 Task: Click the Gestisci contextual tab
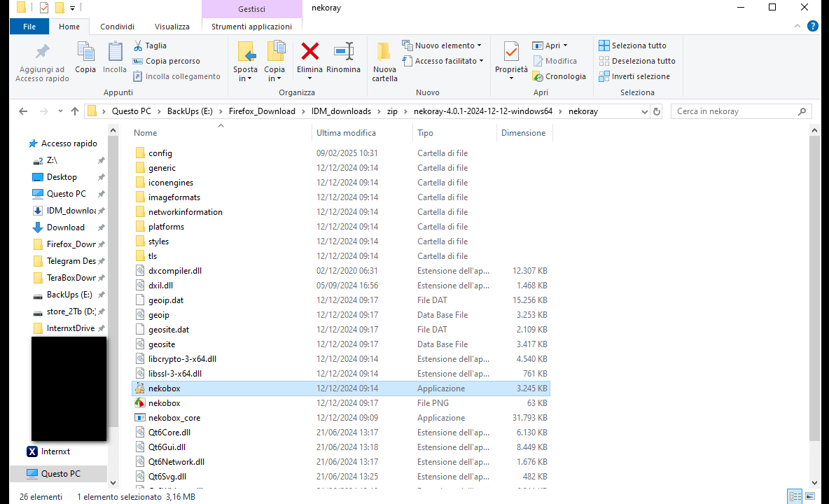(x=251, y=9)
